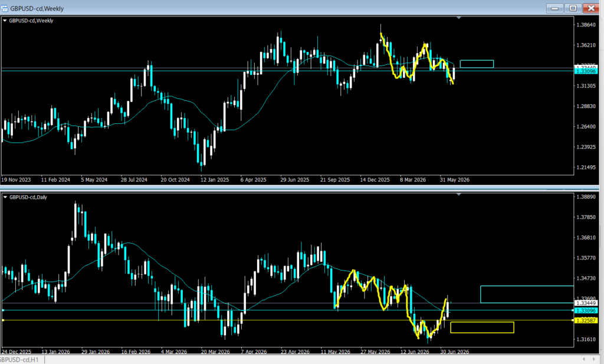Click the 12 Jan 2025 date label
The image size is (604, 364).
tap(215, 180)
